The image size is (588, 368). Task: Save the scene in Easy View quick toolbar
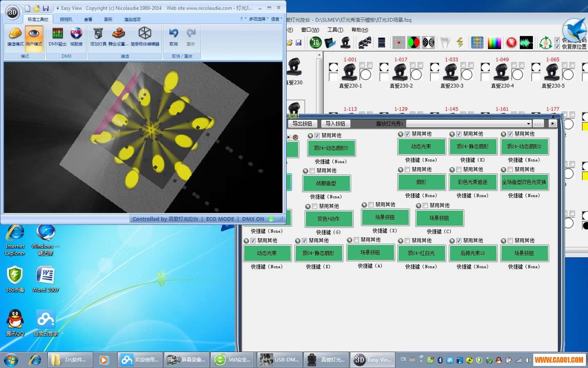coord(45,8)
